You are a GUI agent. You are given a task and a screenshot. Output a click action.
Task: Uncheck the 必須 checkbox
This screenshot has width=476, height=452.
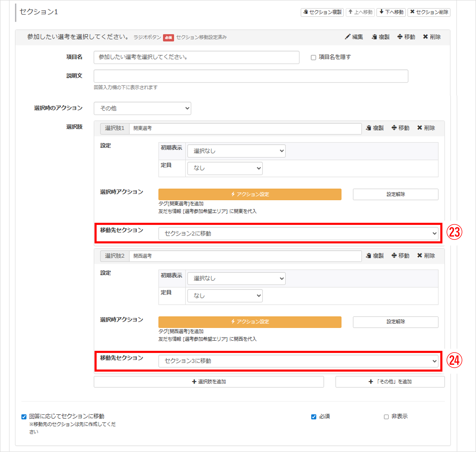coord(314,417)
